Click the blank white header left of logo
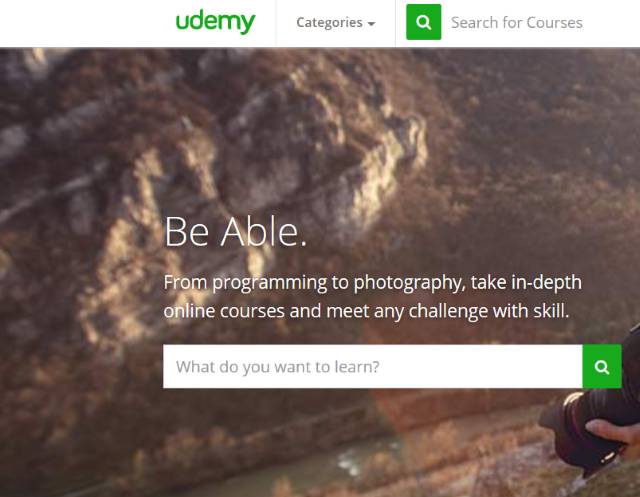The image size is (640, 497). coord(82,23)
